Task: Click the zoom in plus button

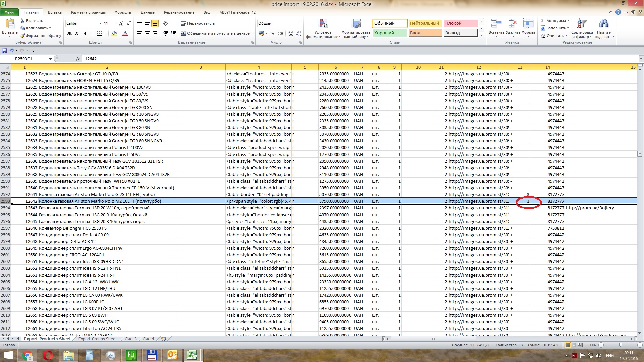Action: pyautogui.click(x=640, y=345)
